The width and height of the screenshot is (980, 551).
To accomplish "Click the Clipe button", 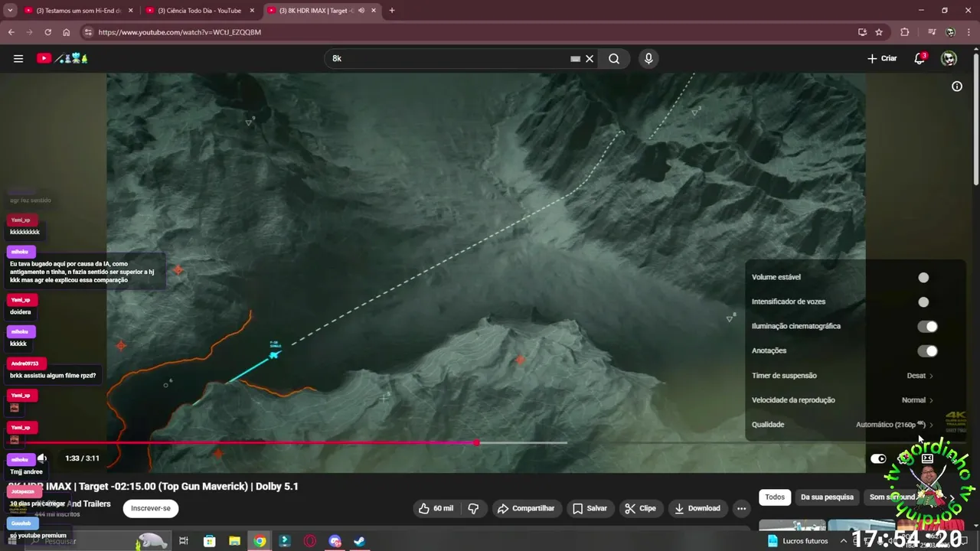I will [x=640, y=508].
